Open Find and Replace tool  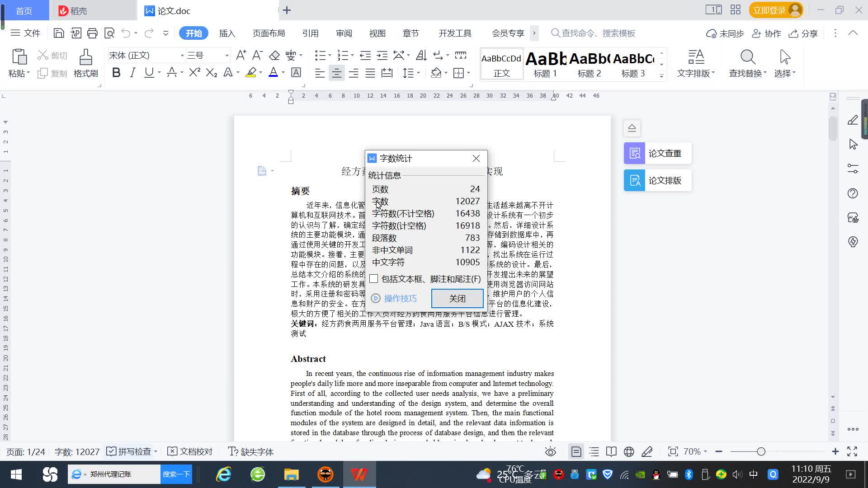748,63
